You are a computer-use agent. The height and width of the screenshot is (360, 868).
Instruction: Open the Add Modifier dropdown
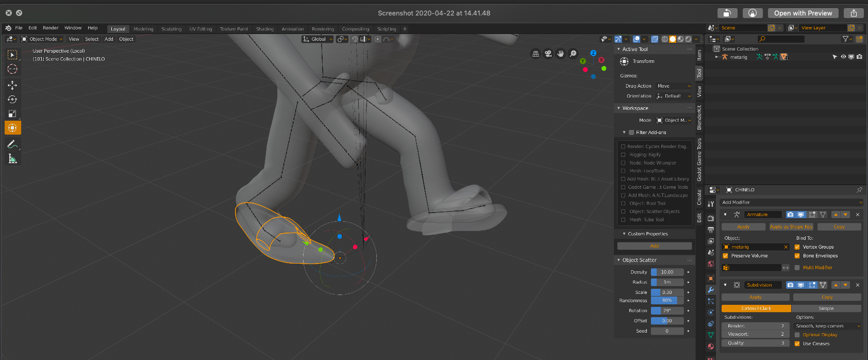click(x=791, y=202)
